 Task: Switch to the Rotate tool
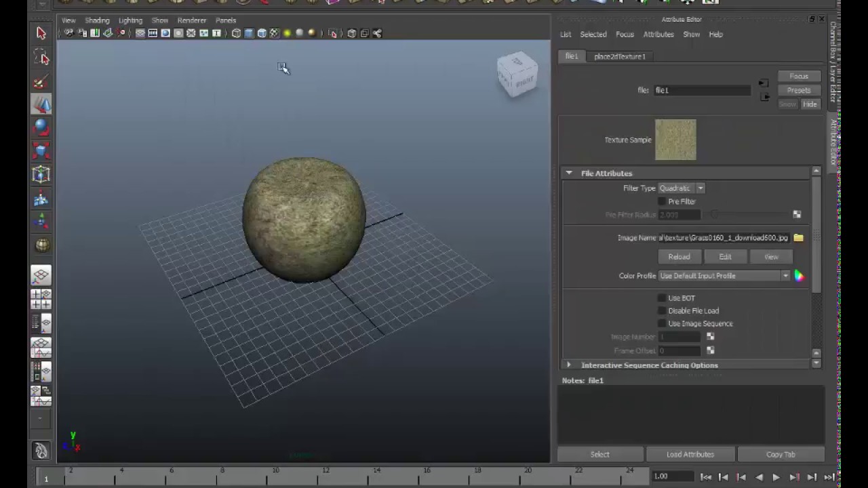41,127
